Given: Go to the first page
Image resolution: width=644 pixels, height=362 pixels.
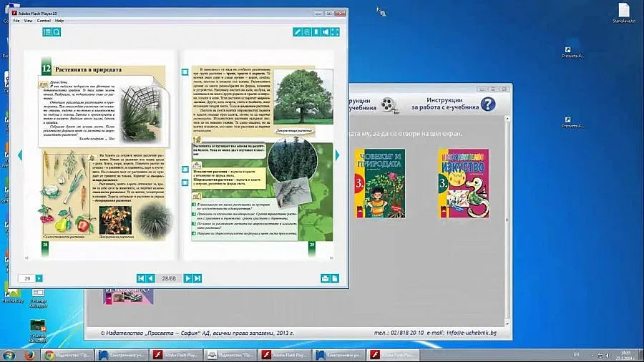Looking at the screenshot, I should (x=141, y=278).
